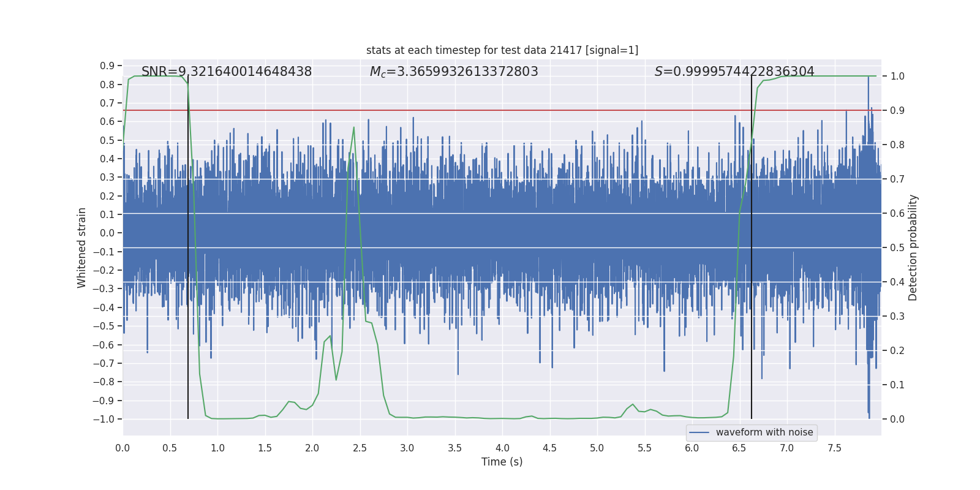The height and width of the screenshot is (490, 980).
Task: Click the green curve peak near 2.4 seconds
Action: pos(353,128)
